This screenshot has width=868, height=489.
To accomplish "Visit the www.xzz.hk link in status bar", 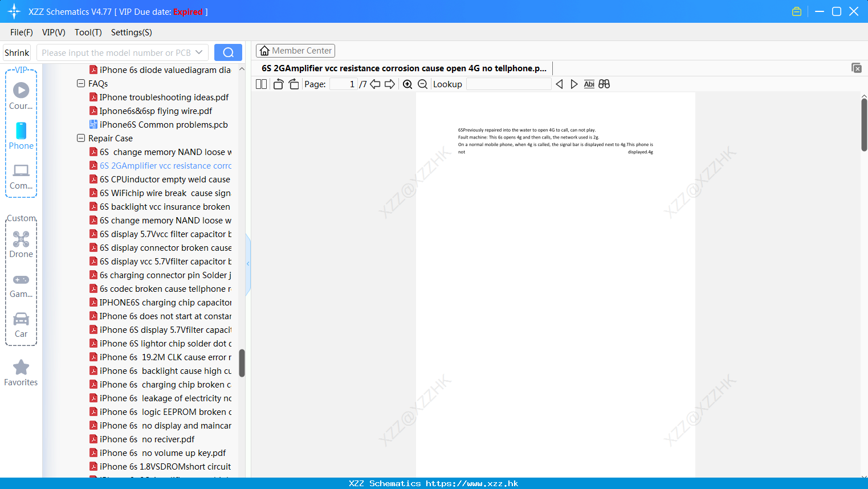I will 472,483.
